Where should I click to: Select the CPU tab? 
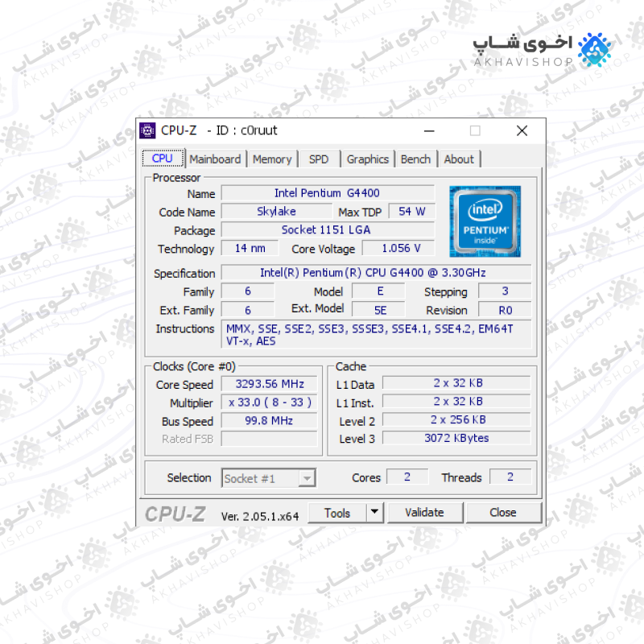click(x=163, y=158)
